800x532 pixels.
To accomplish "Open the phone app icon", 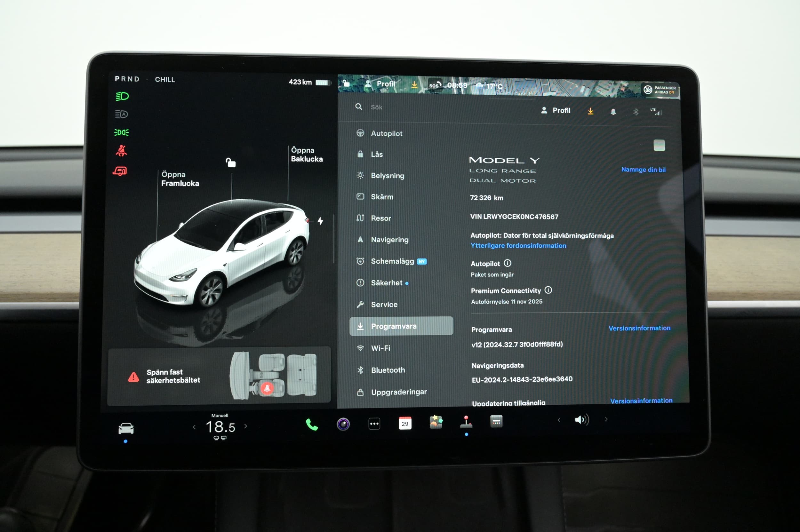I will click(312, 425).
